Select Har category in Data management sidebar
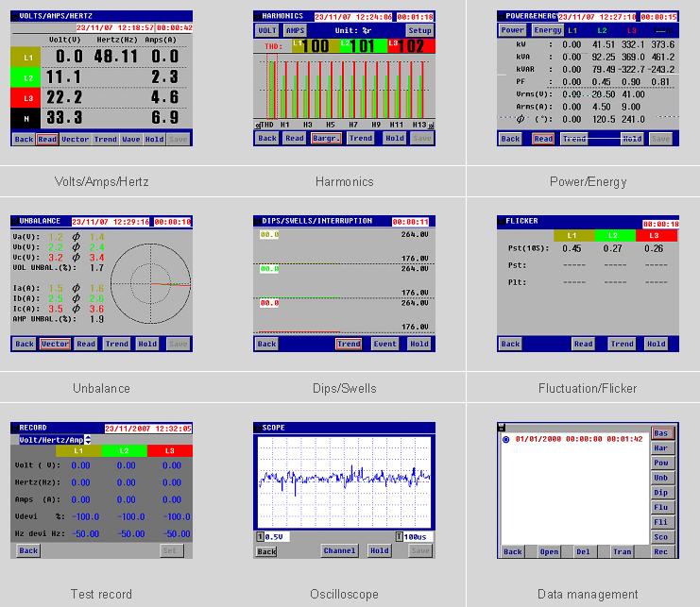700x607 pixels. coord(660,448)
